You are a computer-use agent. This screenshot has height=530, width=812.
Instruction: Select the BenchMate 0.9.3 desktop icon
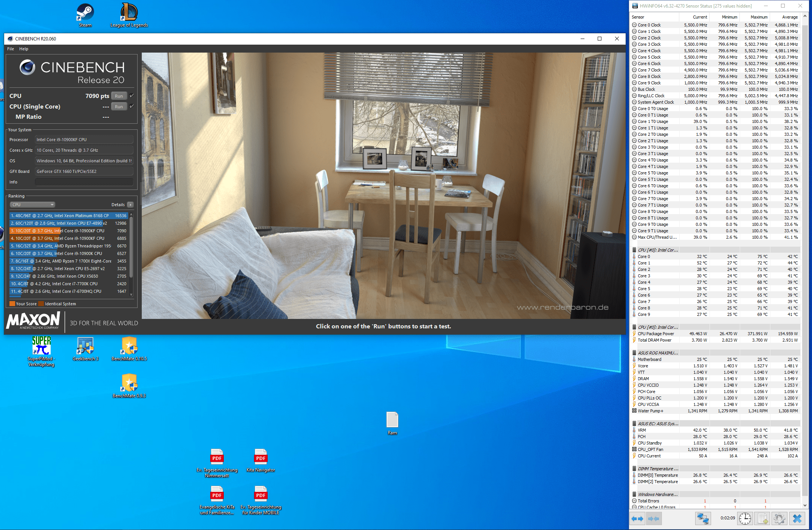click(129, 385)
